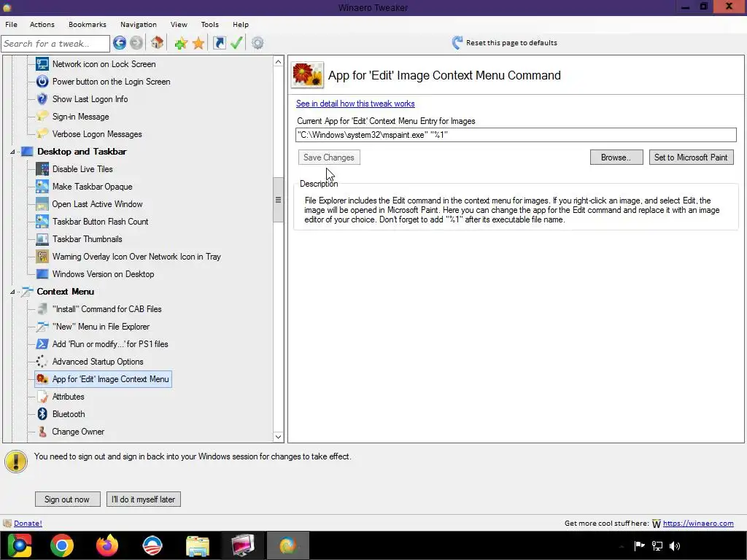Click the Sign out now button
Screen dimensions: 747x560
67,499
